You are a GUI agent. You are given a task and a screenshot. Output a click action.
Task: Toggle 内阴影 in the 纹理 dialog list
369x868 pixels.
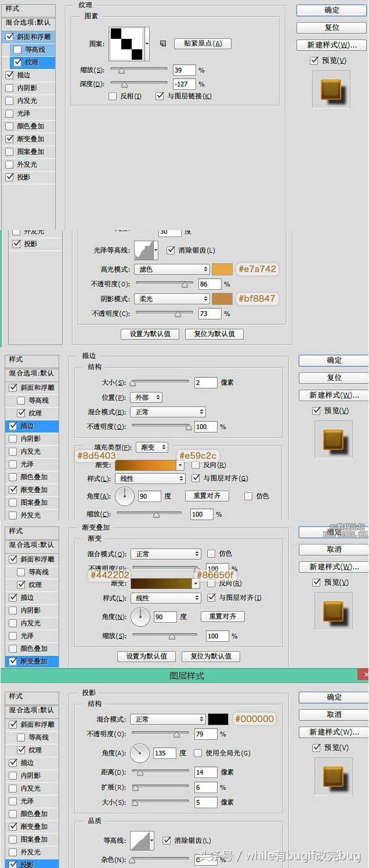pyautogui.click(x=9, y=88)
